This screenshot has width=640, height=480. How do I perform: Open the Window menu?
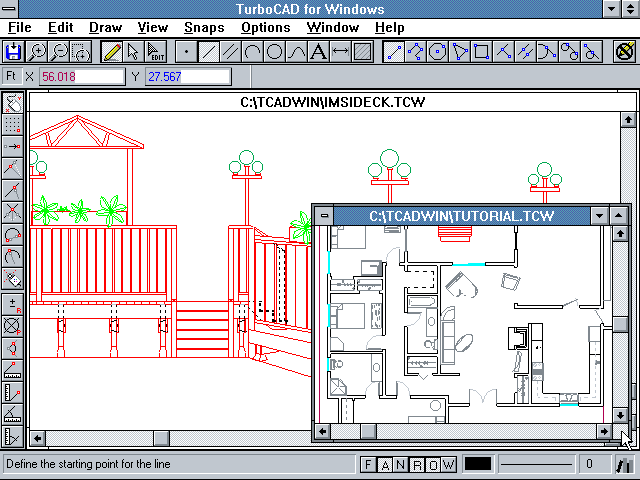click(x=333, y=27)
